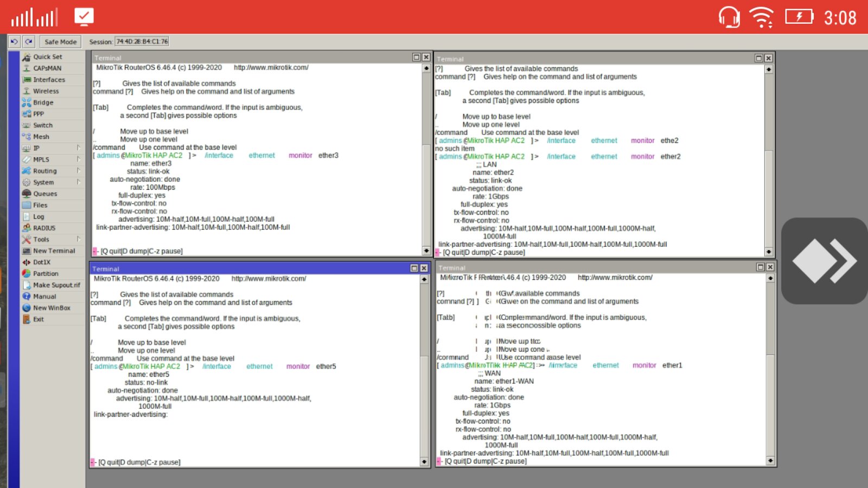This screenshot has height=488, width=868.
Task: Open the Queues menu icon
Action: [x=26, y=194]
